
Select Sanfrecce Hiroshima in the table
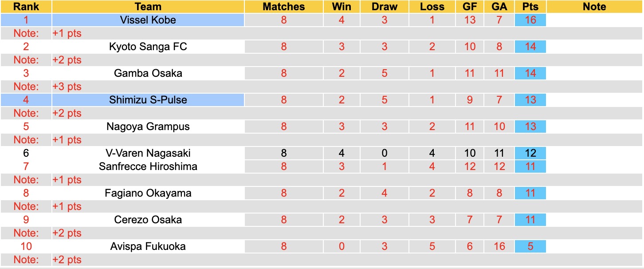tap(148, 166)
